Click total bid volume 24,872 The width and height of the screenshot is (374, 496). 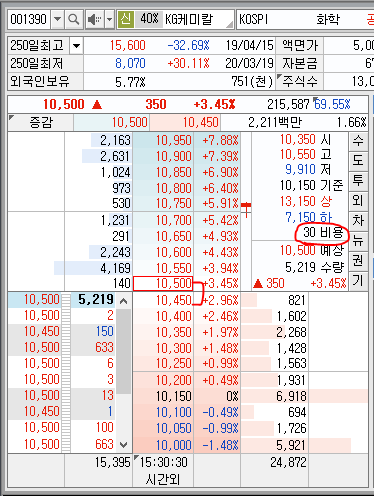(288, 462)
